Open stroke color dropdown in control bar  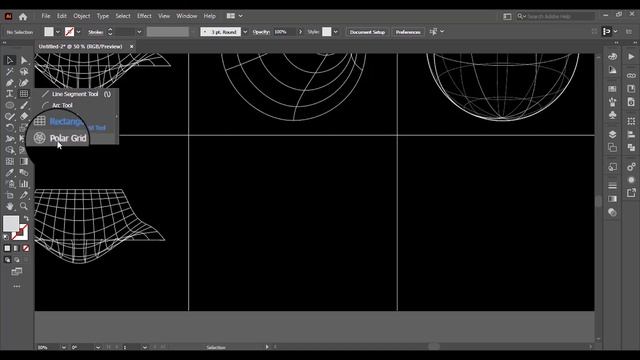click(x=78, y=32)
